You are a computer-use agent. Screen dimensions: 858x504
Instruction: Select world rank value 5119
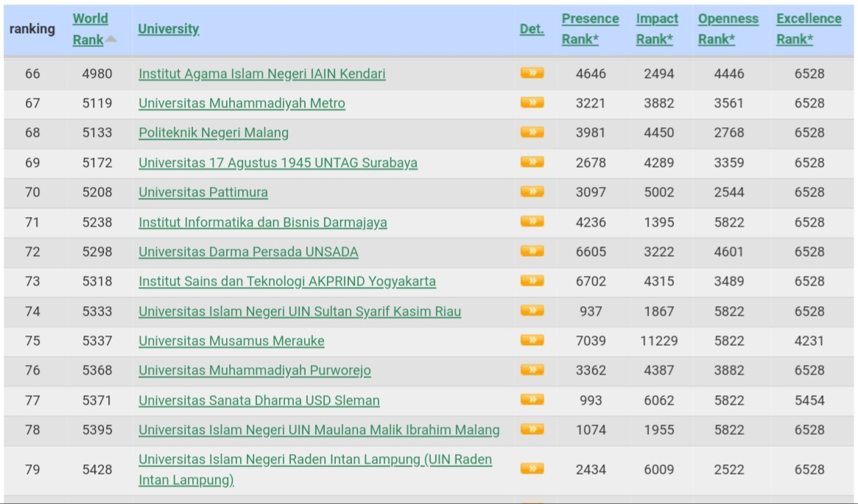click(97, 103)
